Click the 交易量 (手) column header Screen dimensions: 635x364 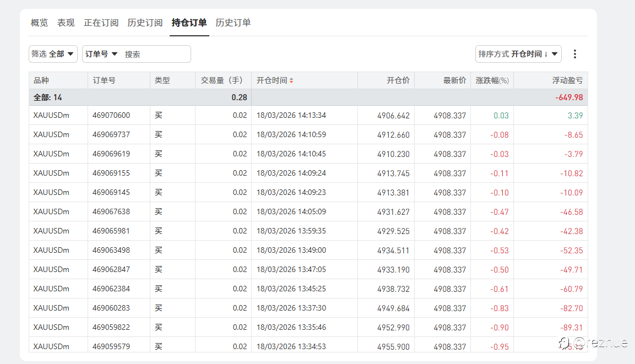pos(222,80)
